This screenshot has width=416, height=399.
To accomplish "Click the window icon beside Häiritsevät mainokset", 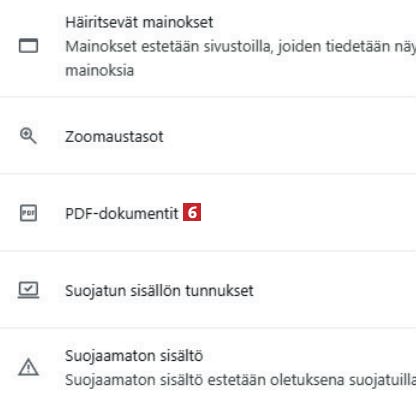I will (28, 46).
